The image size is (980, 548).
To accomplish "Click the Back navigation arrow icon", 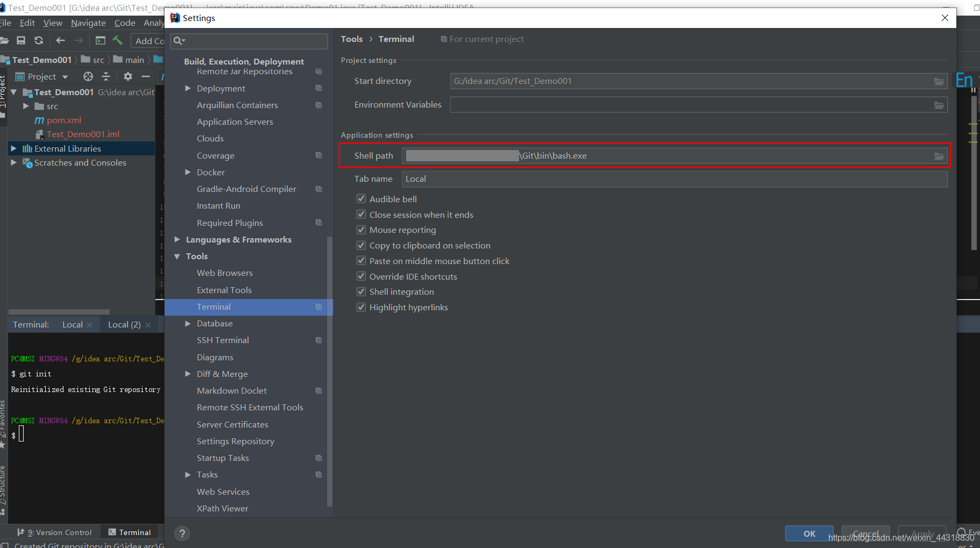I will tap(60, 40).
